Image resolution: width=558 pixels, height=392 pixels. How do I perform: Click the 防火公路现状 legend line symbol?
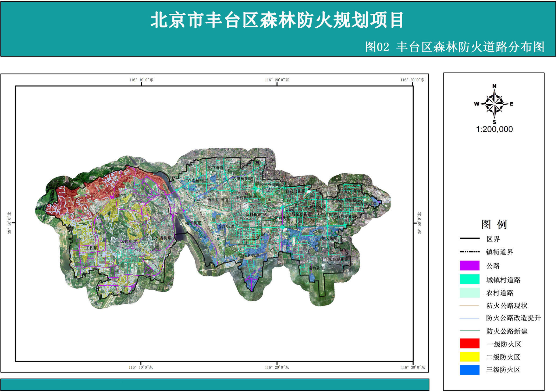[470, 306]
